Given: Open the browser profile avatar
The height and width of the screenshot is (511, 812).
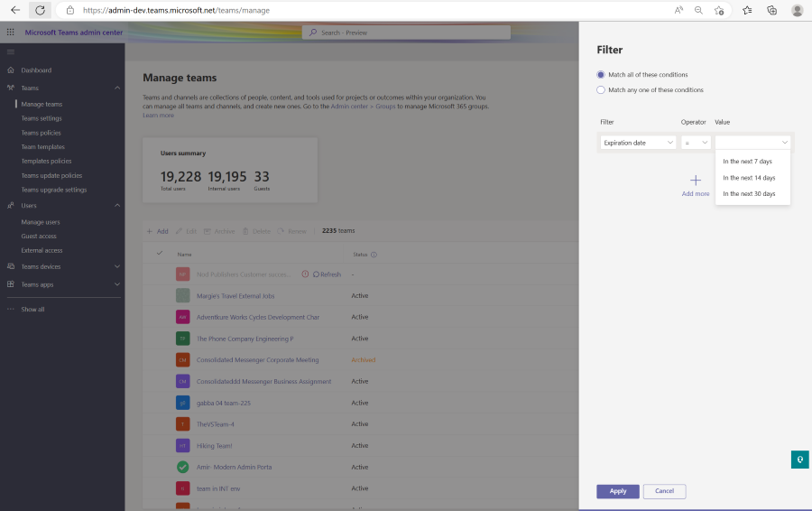Looking at the screenshot, I should click(x=797, y=10).
